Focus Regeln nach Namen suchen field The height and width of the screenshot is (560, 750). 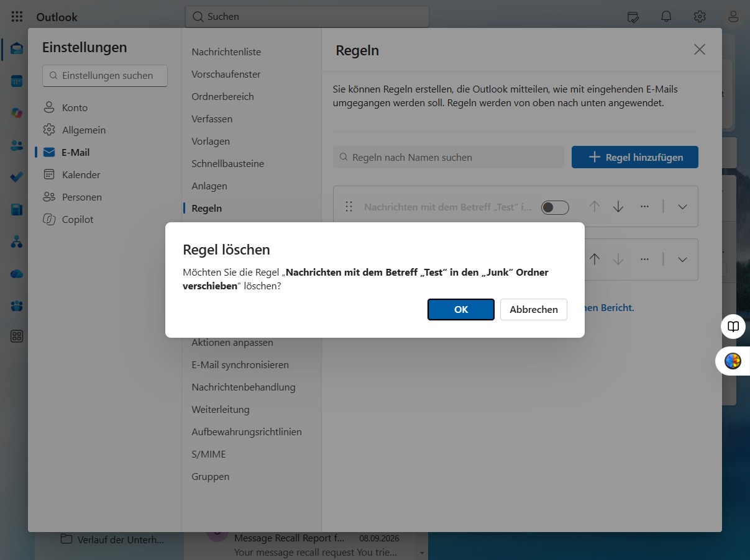tap(449, 157)
